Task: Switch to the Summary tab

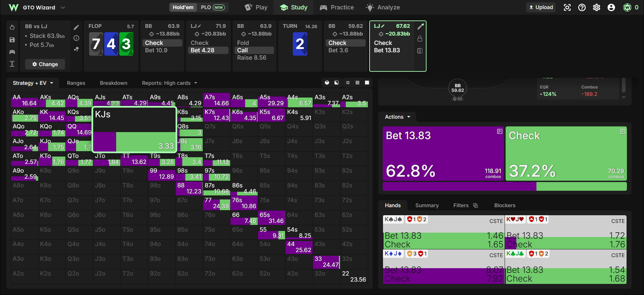Action: pyautogui.click(x=427, y=205)
